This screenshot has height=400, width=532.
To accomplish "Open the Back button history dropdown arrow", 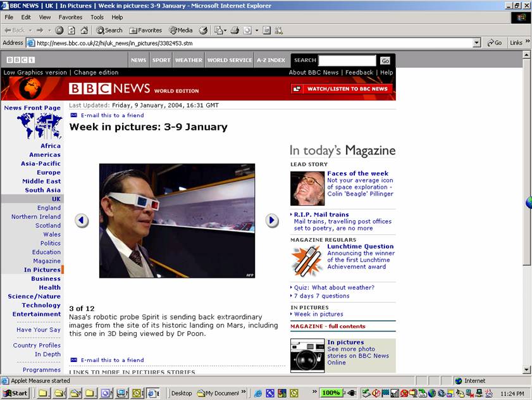I will pos(30,30).
